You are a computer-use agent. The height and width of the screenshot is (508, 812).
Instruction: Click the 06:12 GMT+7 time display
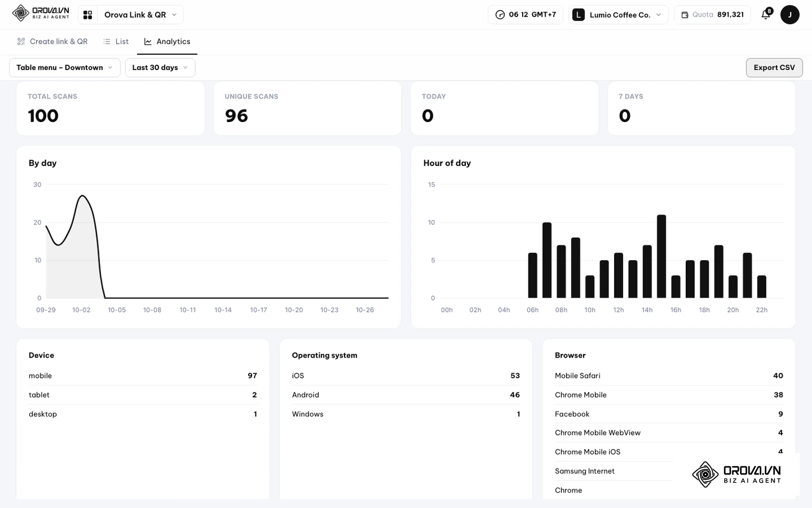click(x=525, y=15)
